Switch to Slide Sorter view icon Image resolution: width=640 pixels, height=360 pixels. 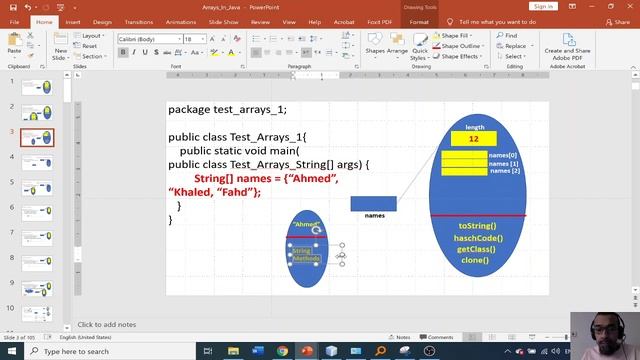click(492, 337)
